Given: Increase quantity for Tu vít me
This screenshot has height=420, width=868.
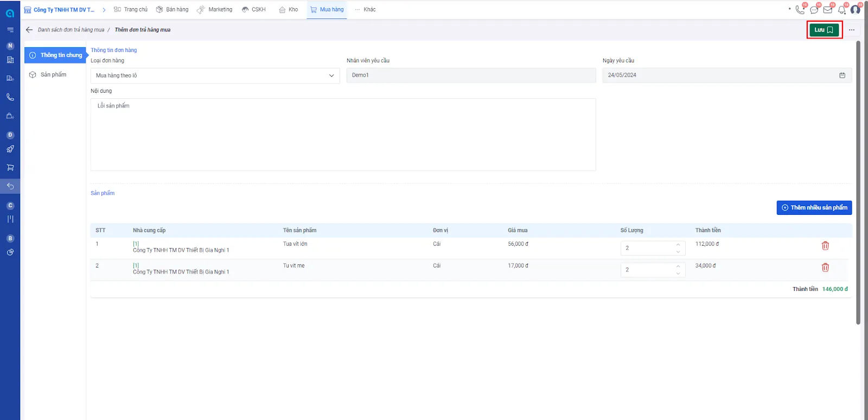Looking at the screenshot, I should tap(678, 266).
